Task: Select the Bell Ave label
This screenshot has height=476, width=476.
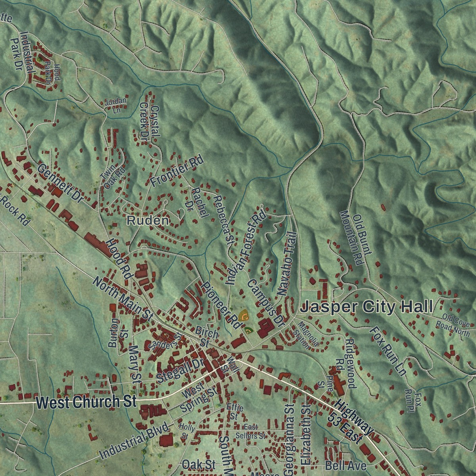Action: (345, 466)
